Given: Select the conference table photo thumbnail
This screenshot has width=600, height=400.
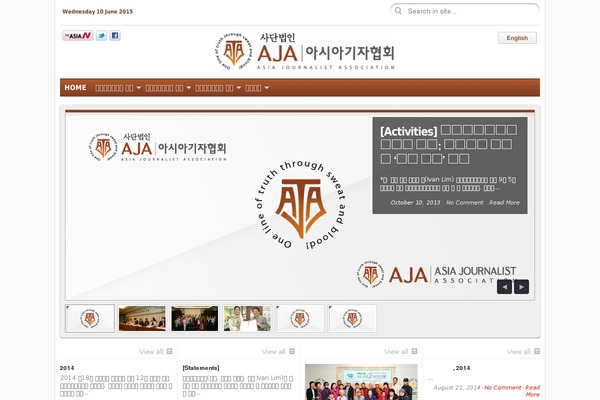Looking at the screenshot, I should pos(142,318).
